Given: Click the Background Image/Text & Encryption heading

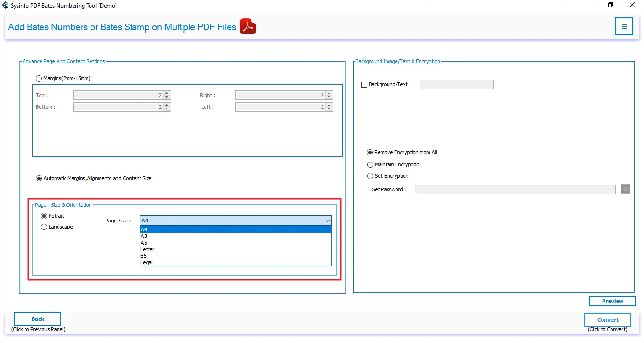Looking at the screenshot, I should (x=398, y=61).
